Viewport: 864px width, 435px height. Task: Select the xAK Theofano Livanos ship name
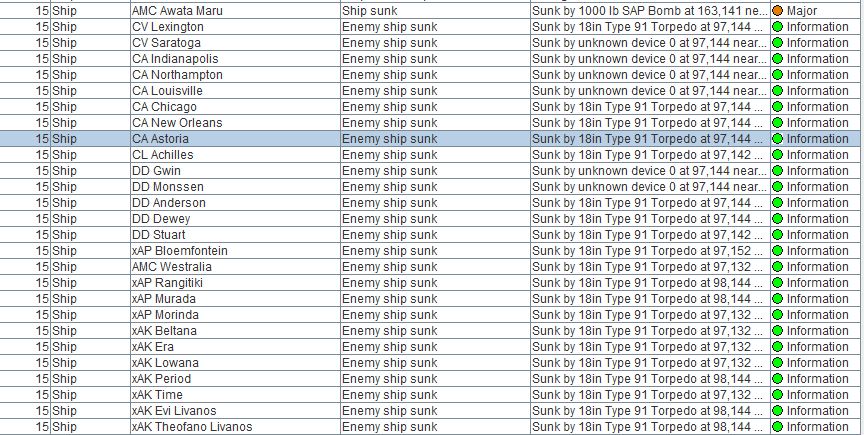192,426
